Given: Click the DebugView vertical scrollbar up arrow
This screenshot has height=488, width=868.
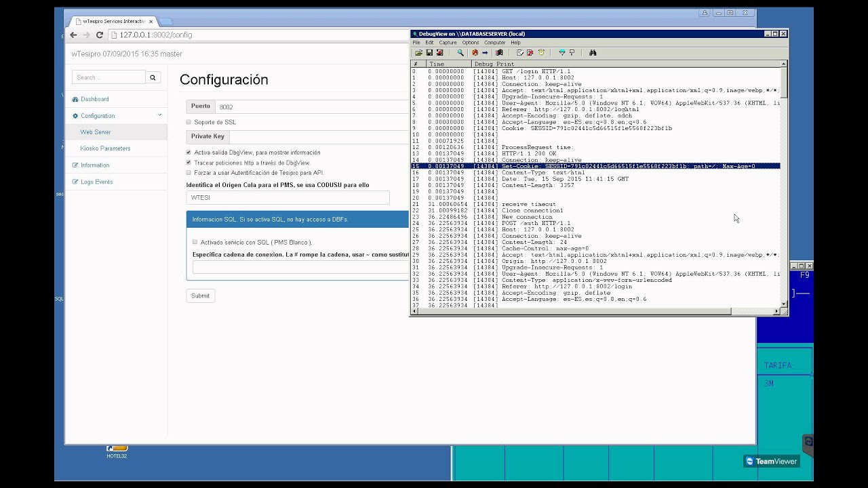Looking at the screenshot, I should [x=784, y=64].
